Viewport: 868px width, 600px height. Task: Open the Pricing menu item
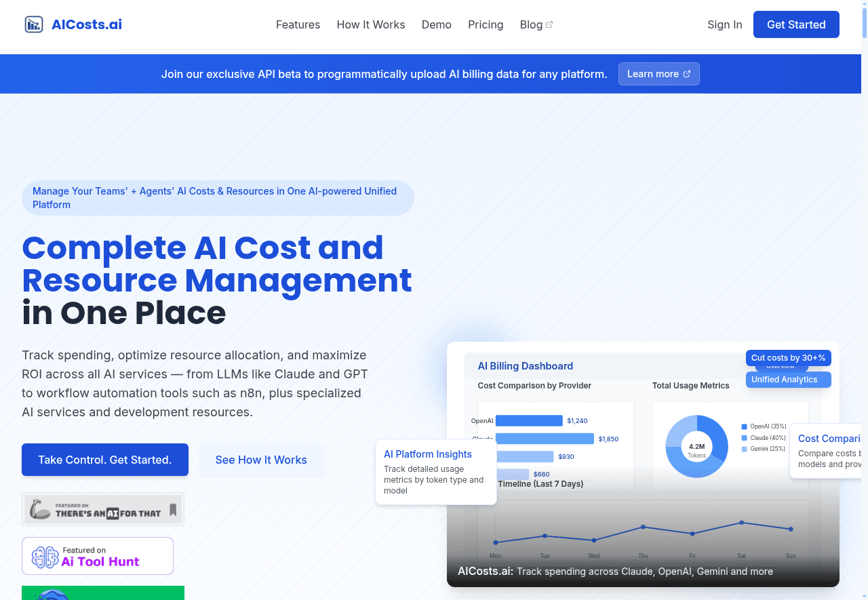coord(486,24)
